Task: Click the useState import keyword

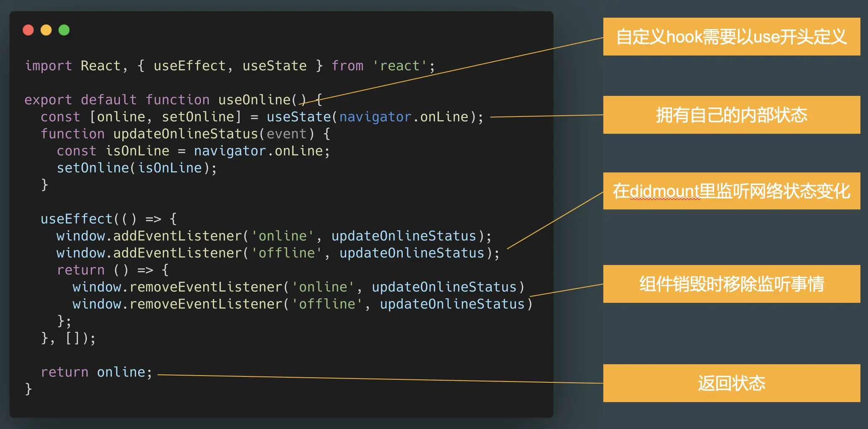Action: (x=274, y=66)
